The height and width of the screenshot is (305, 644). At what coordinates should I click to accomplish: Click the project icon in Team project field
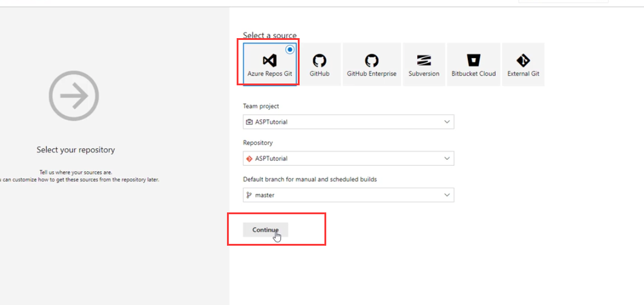pyautogui.click(x=249, y=122)
